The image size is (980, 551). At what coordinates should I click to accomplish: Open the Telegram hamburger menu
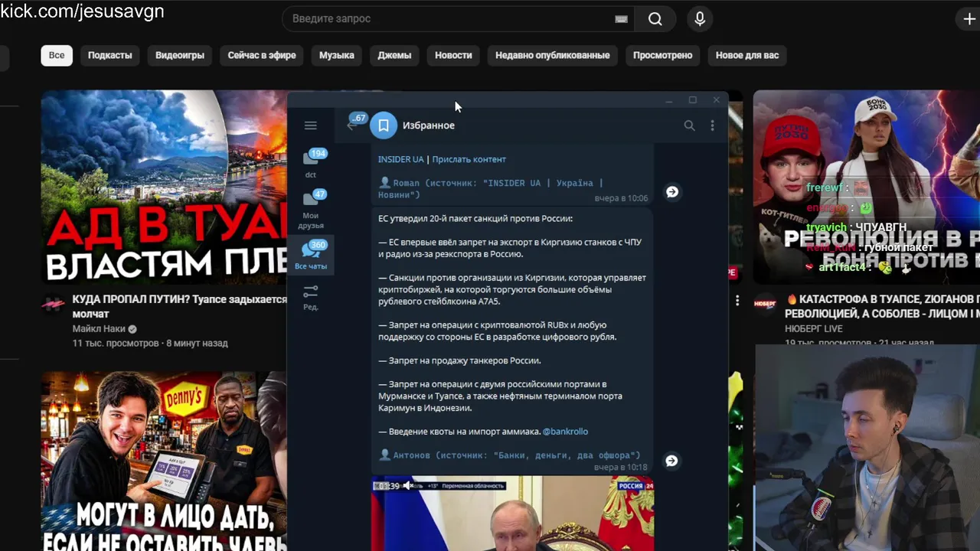(x=310, y=126)
